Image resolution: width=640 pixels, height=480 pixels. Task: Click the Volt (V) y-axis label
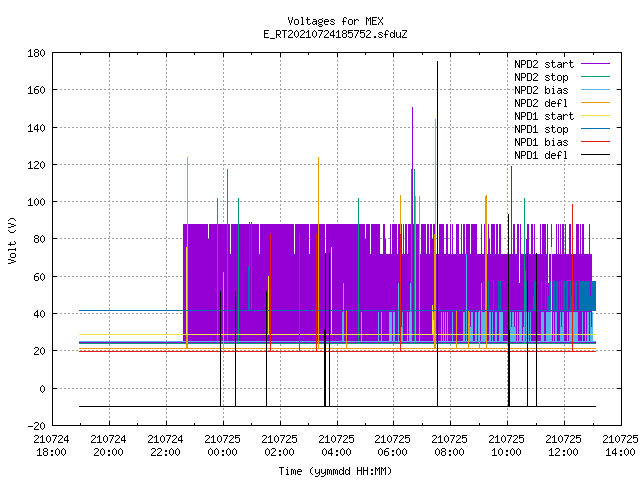[12, 240]
